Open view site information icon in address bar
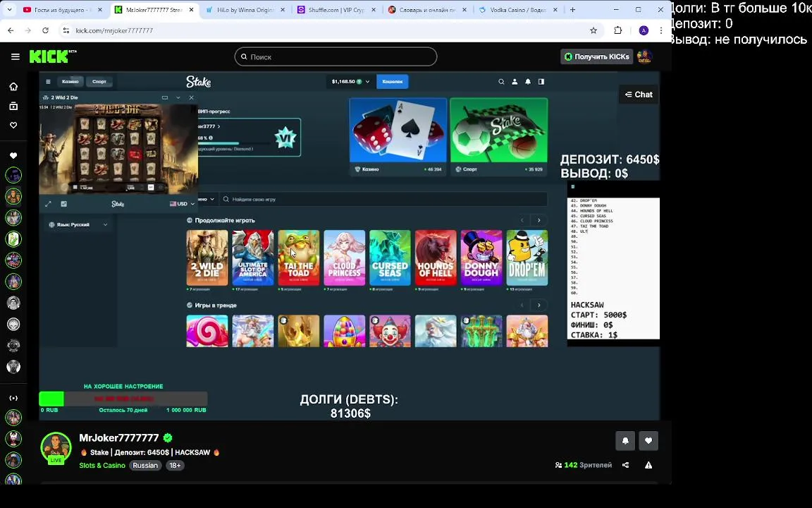The image size is (812, 508). pos(66,30)
